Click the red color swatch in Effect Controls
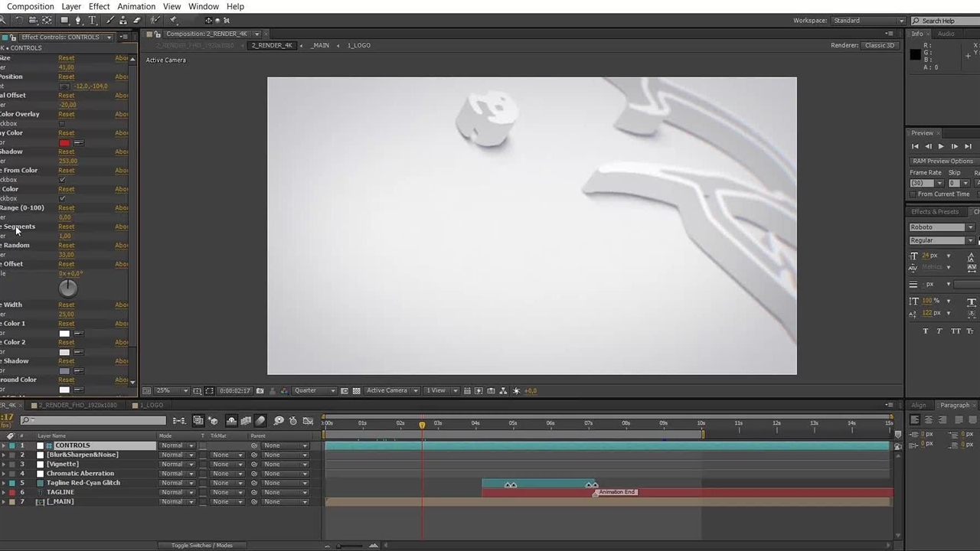Image resolution: width=980 pixels, height=551 pixels. pos(64,142)
